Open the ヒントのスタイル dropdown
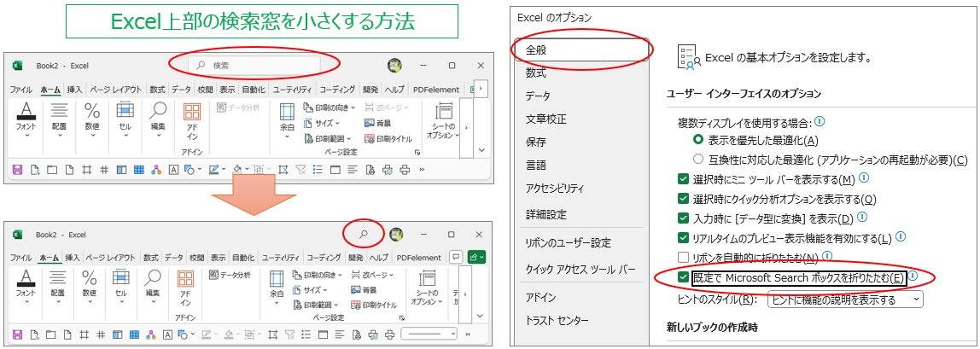980x349 pixels. [x=845, y=300]
